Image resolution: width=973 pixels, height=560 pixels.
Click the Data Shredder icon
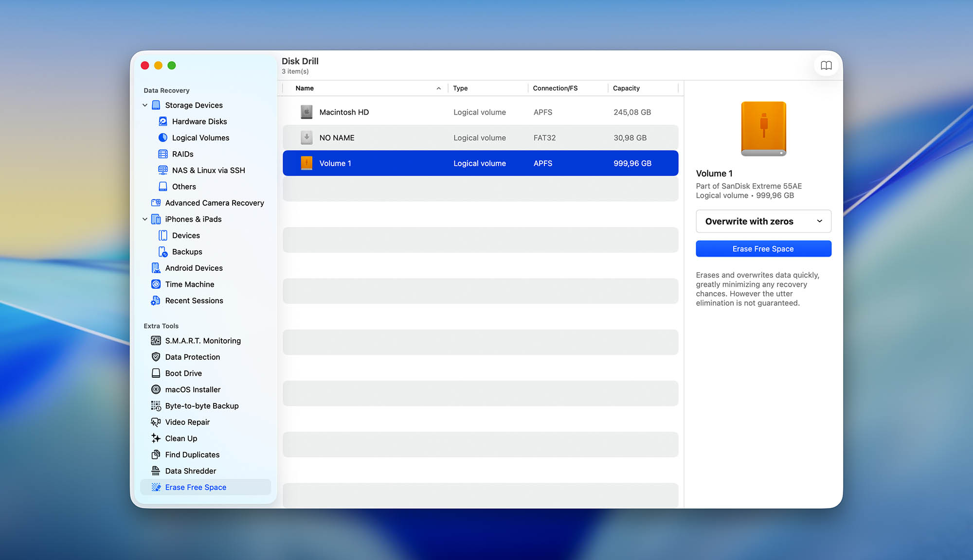coord(156,471)
